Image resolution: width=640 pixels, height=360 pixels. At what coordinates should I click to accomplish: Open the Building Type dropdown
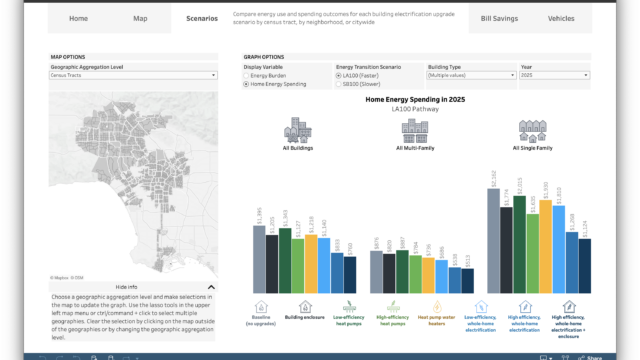click(471, 75)
